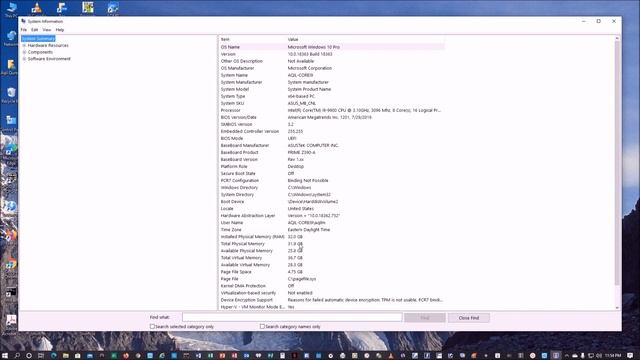
Task: Click the taskbar clock
Action: click(613, 356)
